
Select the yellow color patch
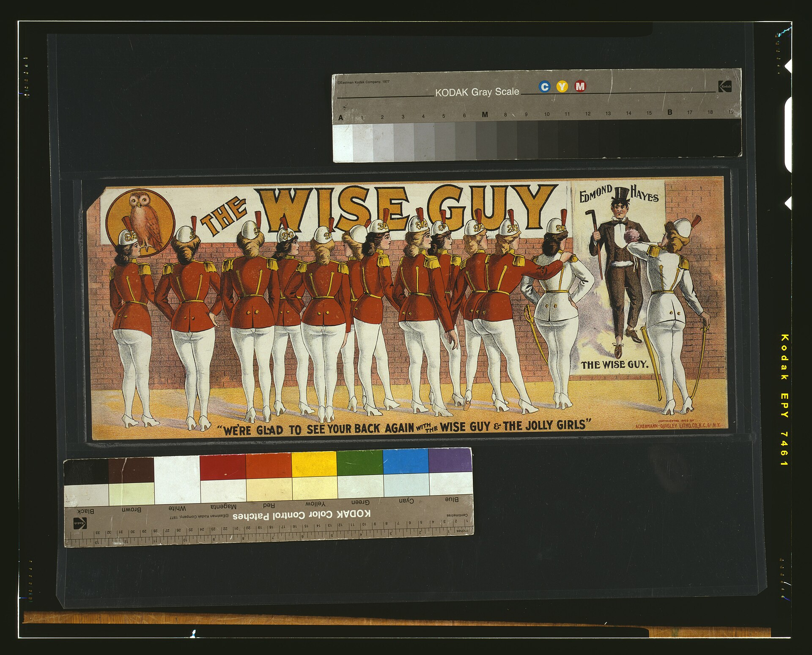pos(314,465)
